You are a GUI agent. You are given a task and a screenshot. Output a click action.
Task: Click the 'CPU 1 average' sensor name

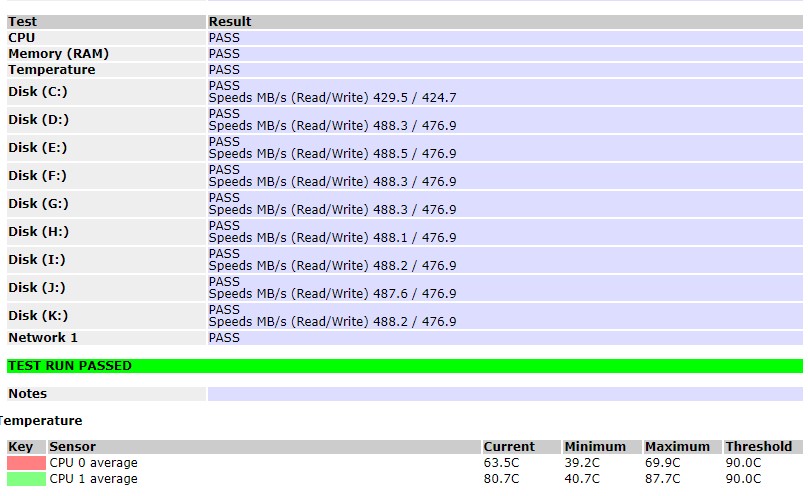coord(94,479)
